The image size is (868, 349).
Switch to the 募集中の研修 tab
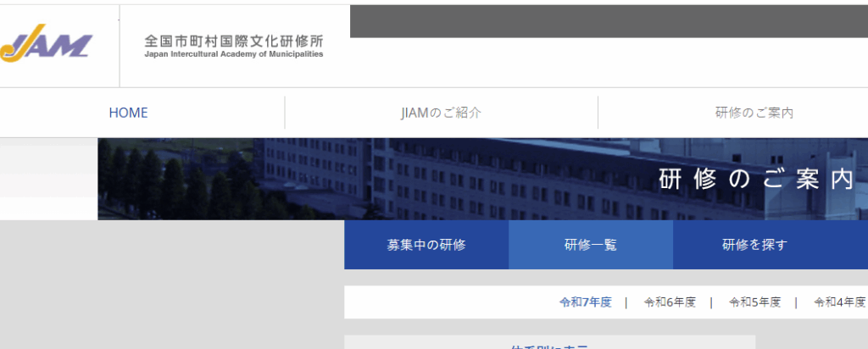click(426, 246)
